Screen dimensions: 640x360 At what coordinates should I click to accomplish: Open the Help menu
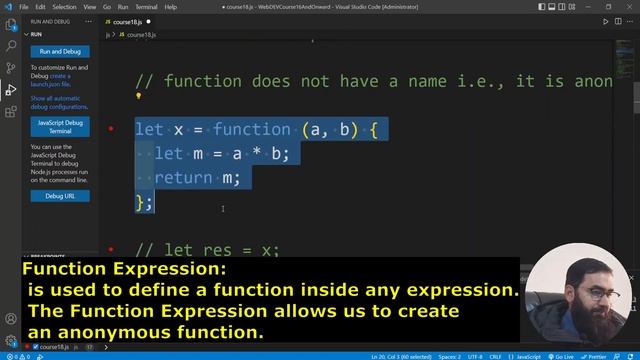tap(170, 7)
